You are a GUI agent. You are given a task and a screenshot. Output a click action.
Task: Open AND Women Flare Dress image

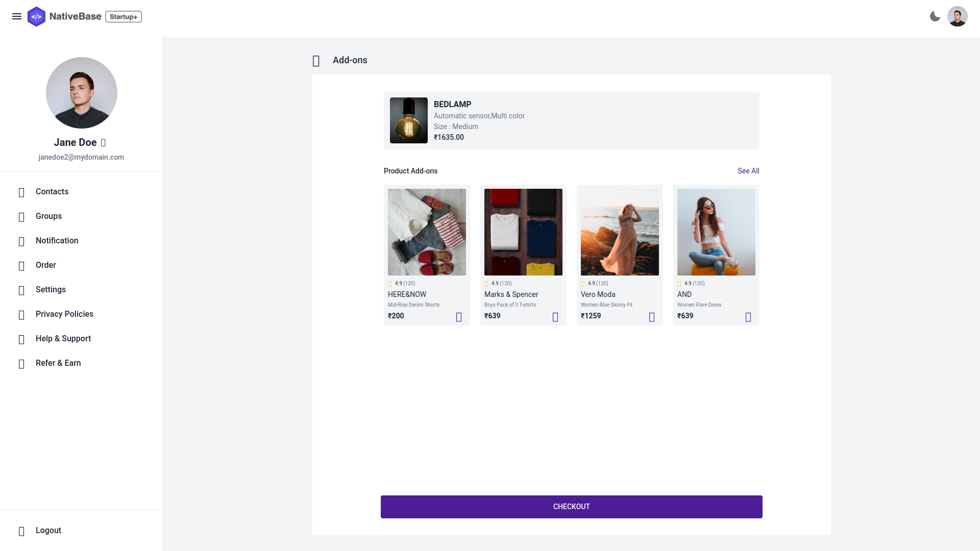click(716, 232)
